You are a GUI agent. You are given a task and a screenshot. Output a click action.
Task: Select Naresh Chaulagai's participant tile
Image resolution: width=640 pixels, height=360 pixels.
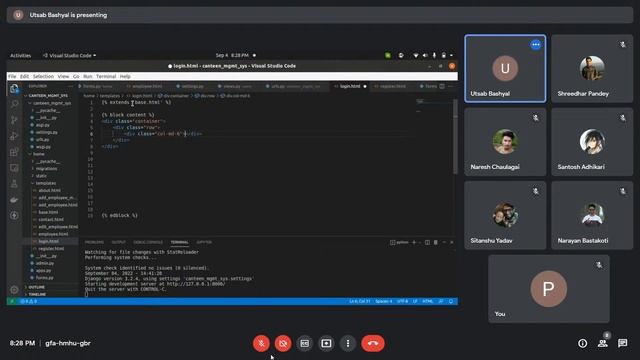tap(505, 142)
